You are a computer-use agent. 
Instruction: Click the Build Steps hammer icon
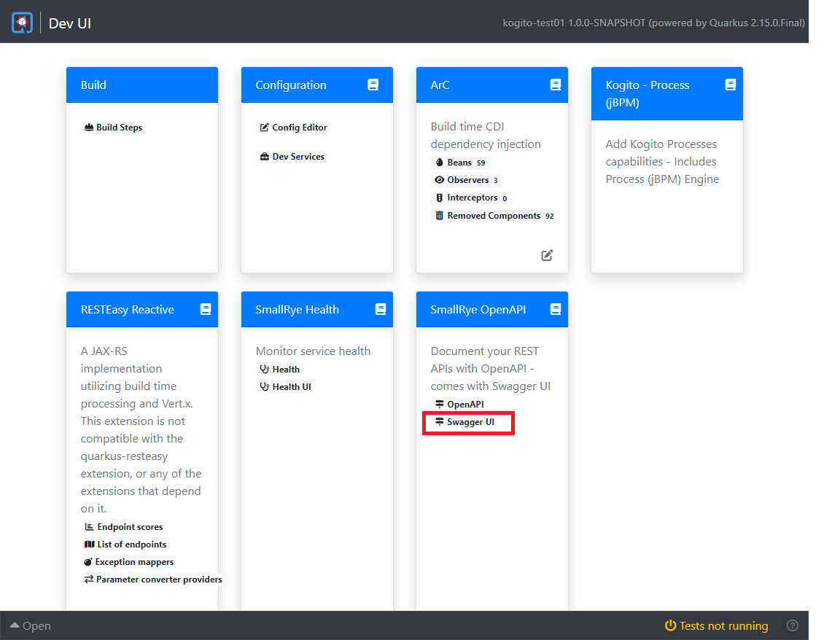click(x=89, y=127)
